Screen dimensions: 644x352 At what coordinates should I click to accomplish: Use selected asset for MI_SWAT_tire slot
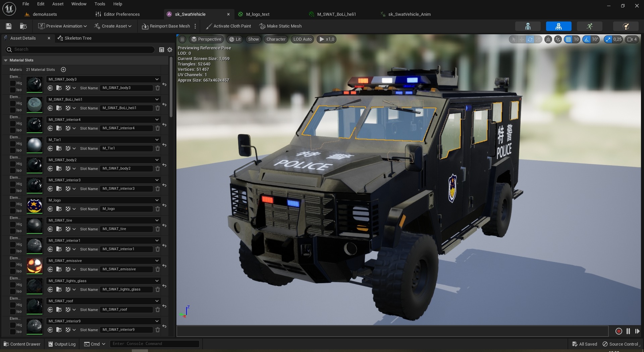coord(50,229)
